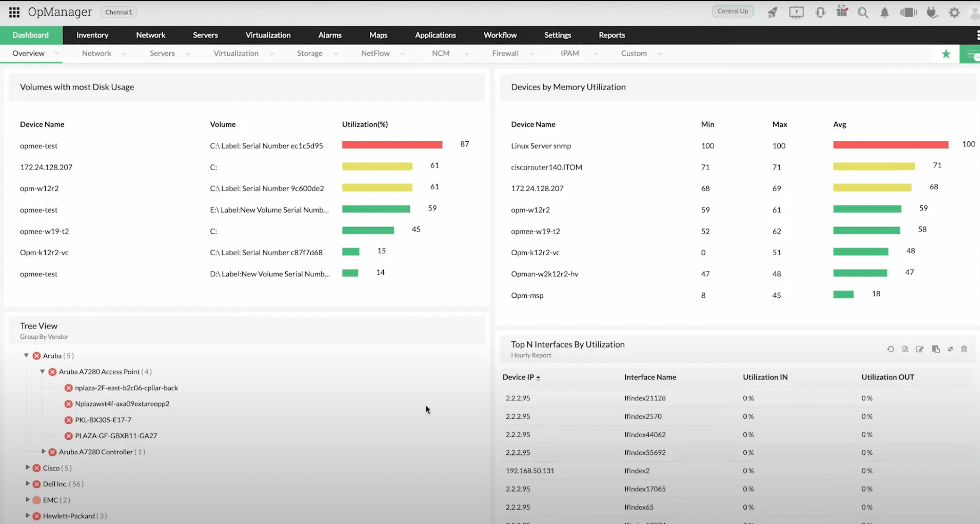Open the Alarms menu tab
The width and height of the screenshot is (980, 524).
(330, 35)
